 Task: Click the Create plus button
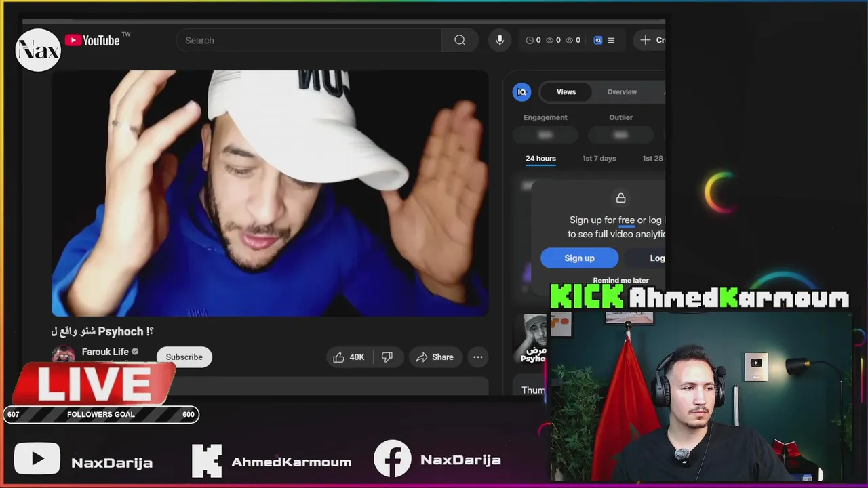tap(651, 41)
